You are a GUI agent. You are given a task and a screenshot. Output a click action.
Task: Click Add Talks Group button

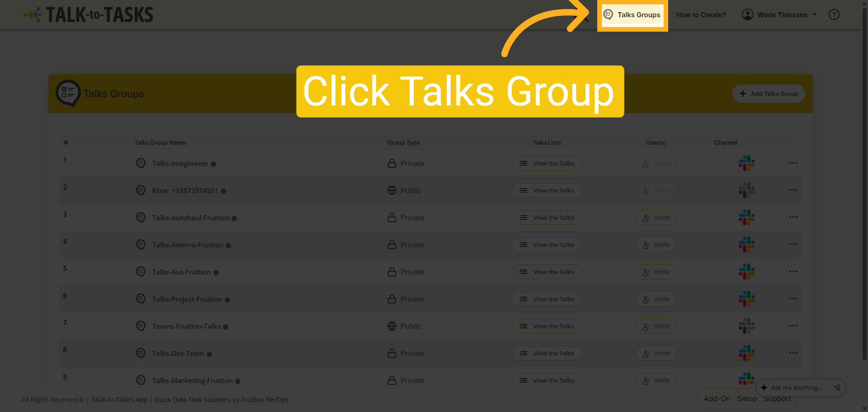pyautogui.click(x=769, y=94)
